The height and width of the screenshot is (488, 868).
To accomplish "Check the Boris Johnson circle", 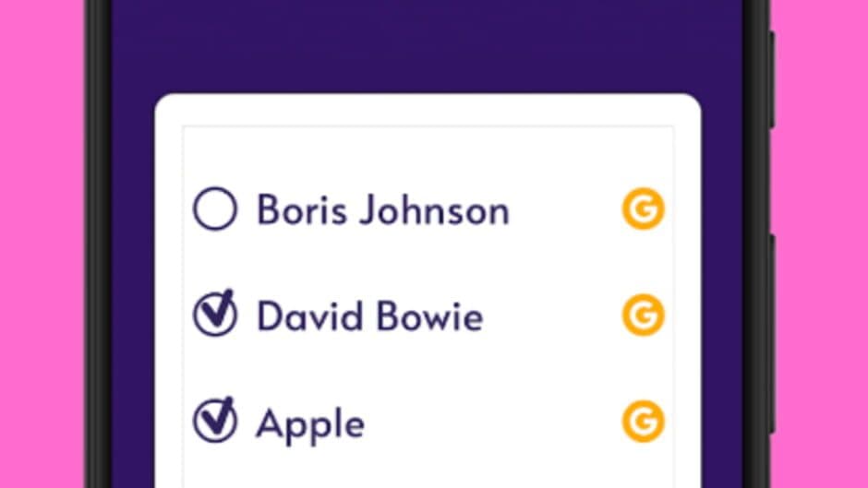I will click(x=215, y=208).
